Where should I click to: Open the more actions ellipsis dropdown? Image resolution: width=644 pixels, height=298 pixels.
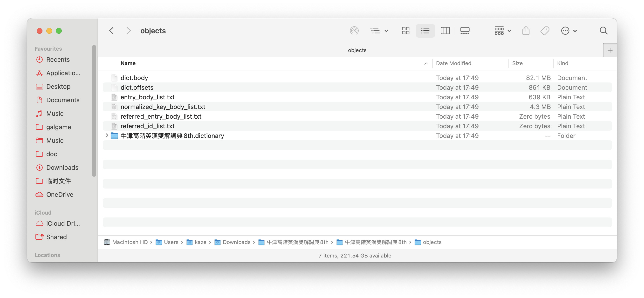569,31
